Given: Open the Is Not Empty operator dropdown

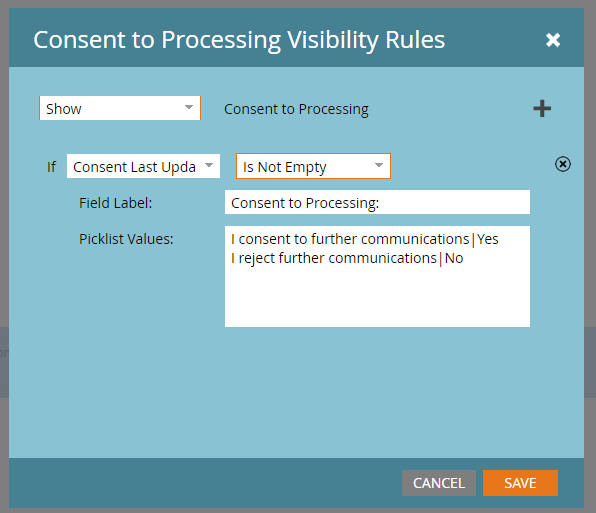Looking at the screenshot, I should [313, 166].
